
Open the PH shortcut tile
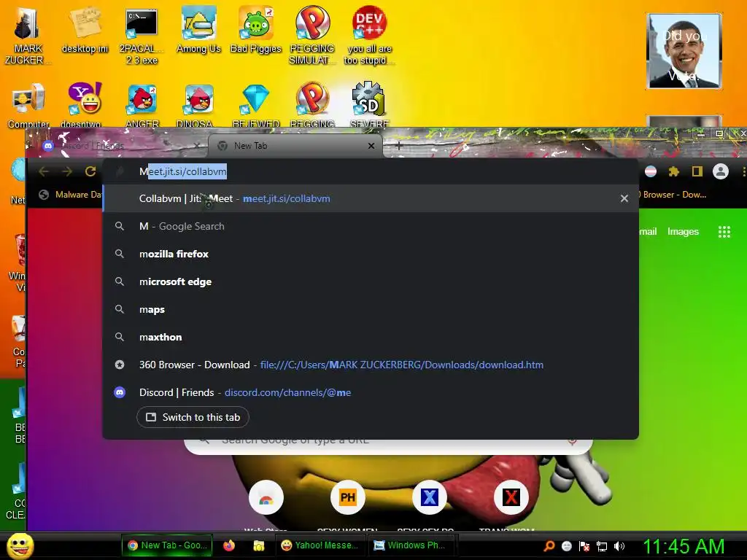pyautogui.click(x=348, y=498)
